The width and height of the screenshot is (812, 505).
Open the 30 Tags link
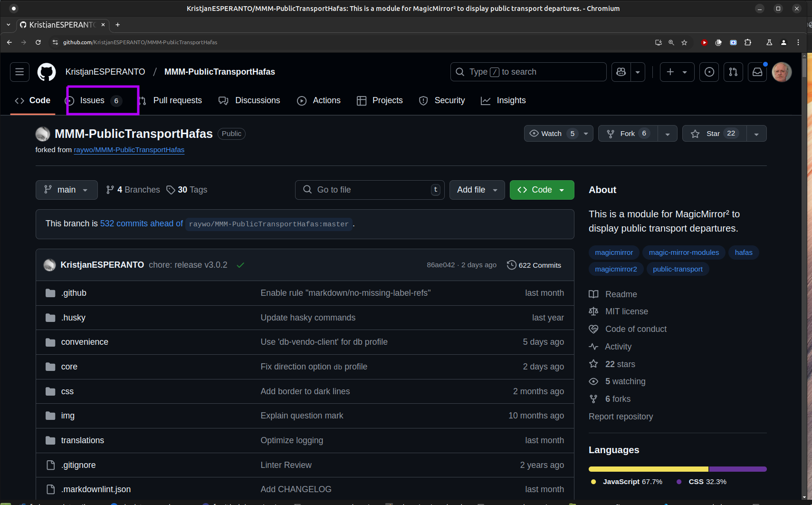click(x=187, y=190)
